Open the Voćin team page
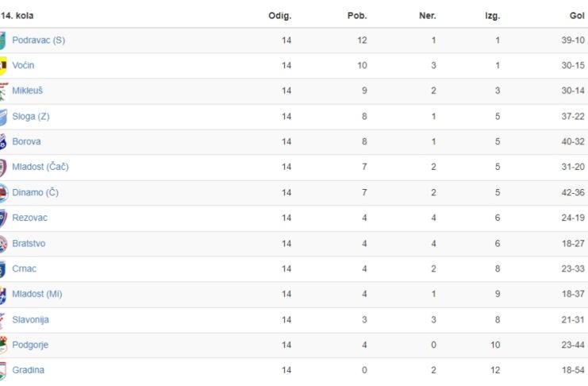 click(x=23, y=65)
